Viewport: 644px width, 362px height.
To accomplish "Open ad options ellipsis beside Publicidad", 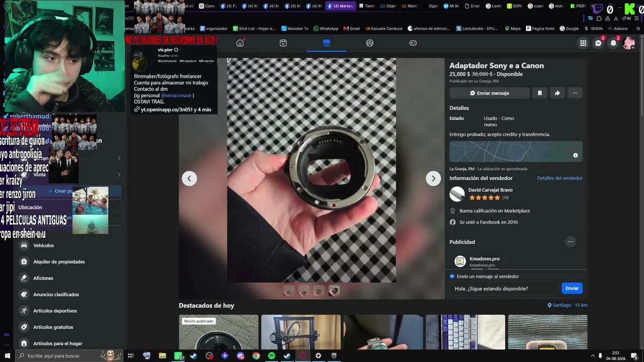I will (571, 242).
